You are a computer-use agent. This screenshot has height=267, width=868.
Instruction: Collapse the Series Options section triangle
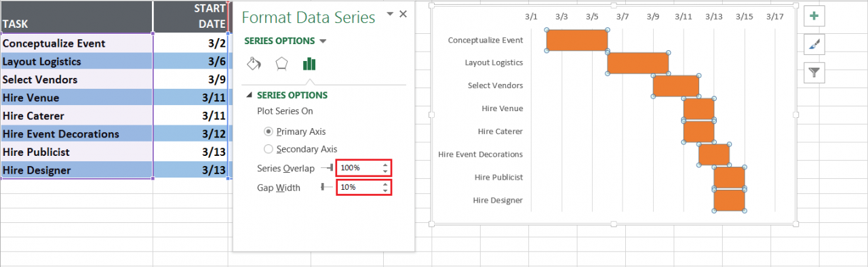pos(249,96)
